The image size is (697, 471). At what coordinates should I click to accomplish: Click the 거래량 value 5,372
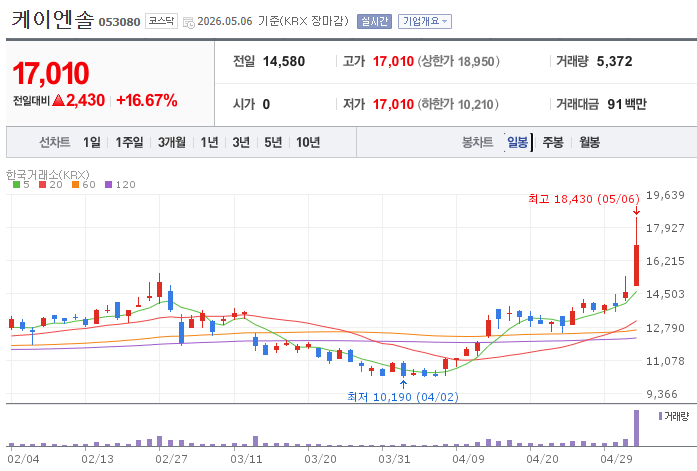[614, 61]
